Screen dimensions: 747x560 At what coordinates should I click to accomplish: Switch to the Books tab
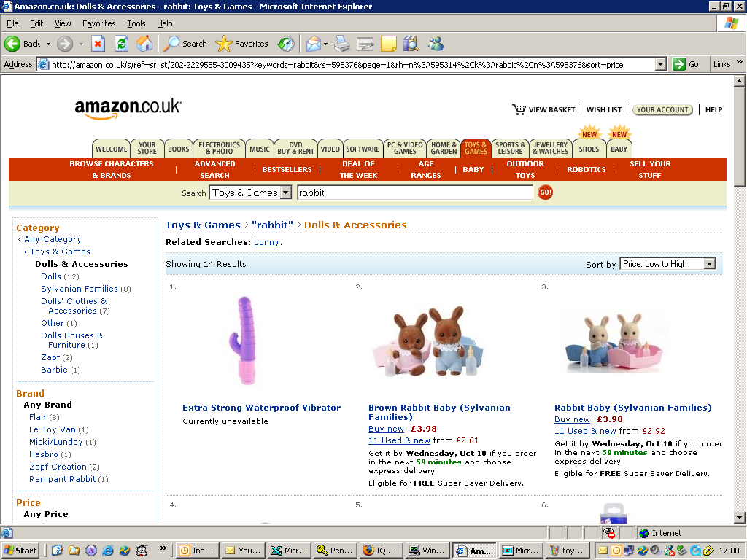[179, 149]
